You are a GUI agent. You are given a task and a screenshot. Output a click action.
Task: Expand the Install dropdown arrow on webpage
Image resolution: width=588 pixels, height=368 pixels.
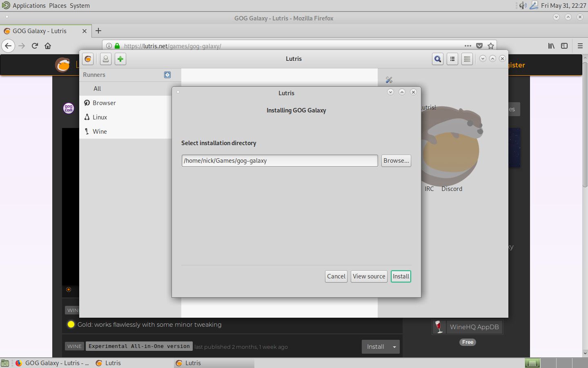[394, 347]
